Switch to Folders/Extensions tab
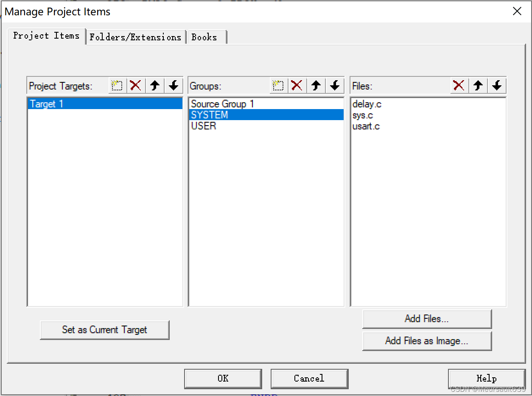The height and width of the screenshot is (396, 532). [x=136, y=37]
